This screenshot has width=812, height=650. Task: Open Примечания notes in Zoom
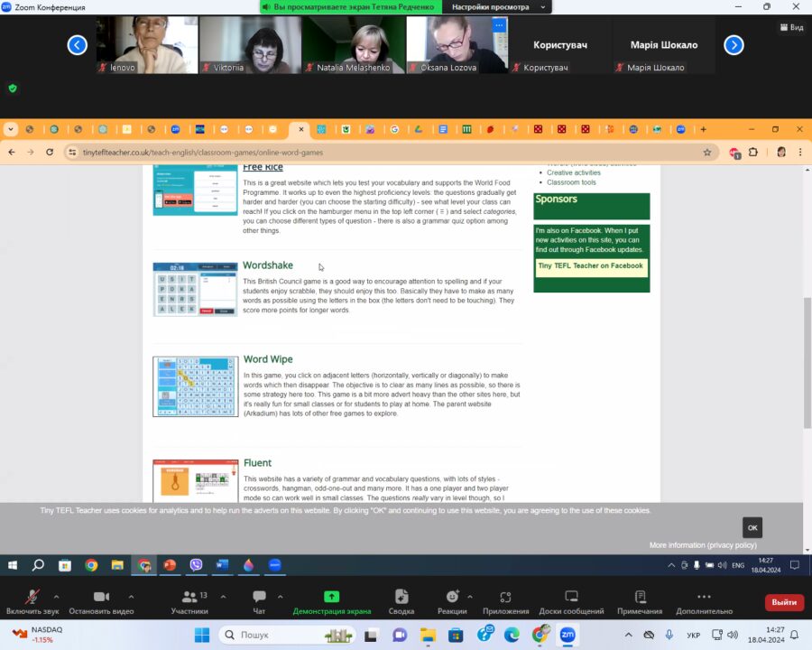click(x=640, y=602)
